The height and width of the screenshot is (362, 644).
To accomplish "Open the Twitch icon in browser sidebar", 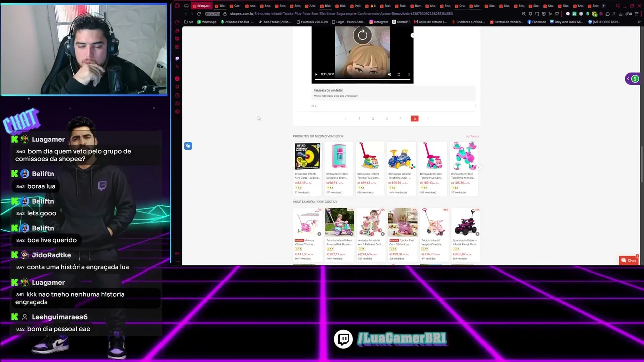I will [177, 59].
